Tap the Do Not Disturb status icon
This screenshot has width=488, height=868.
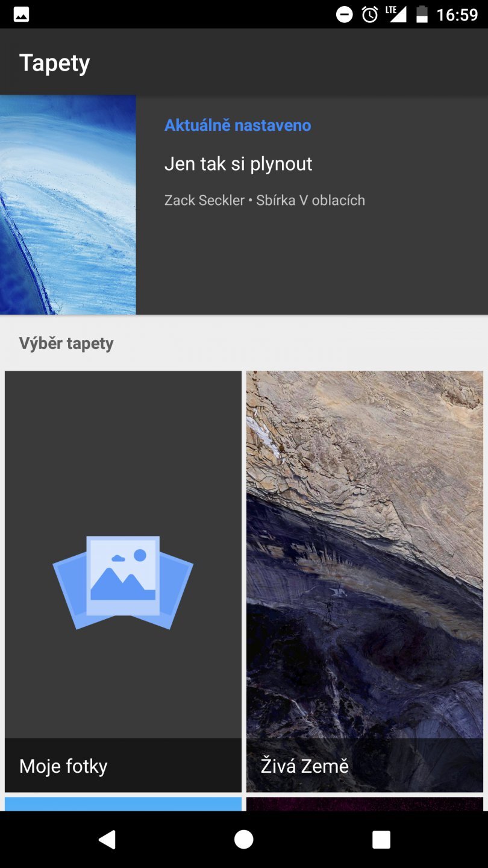pos(345,14)
